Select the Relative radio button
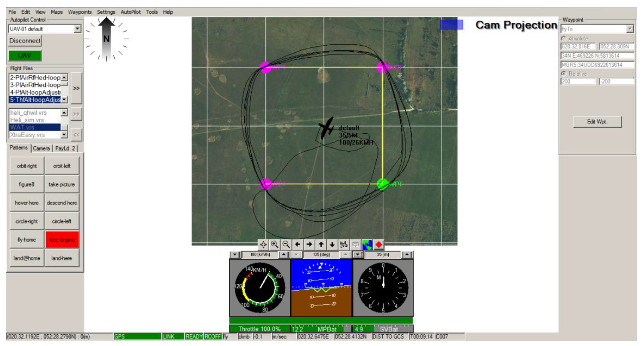 [x=563, y=74]
